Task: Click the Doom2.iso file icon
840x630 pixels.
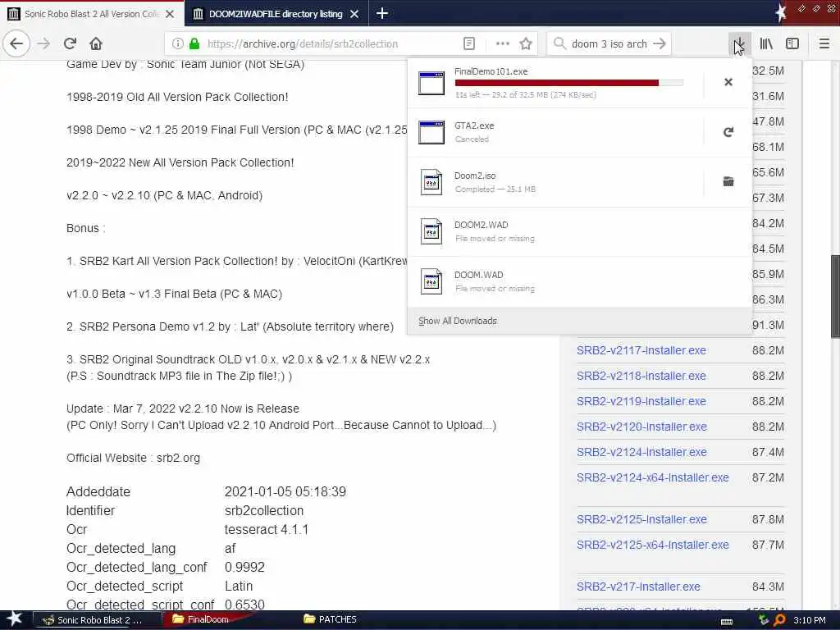Action: click(x=431, y=182)
